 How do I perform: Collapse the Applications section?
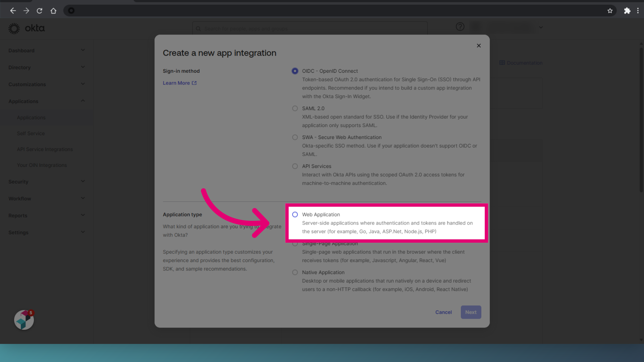click(83, 101)
